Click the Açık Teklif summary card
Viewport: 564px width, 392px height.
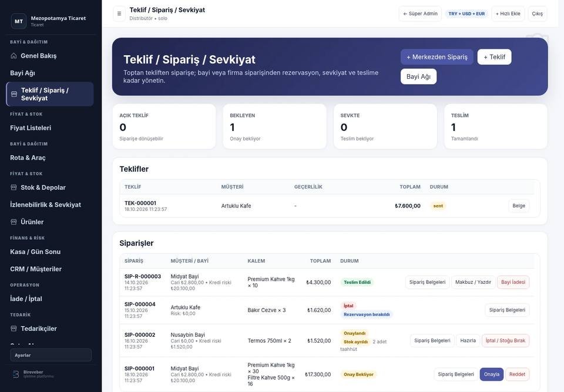164,126
